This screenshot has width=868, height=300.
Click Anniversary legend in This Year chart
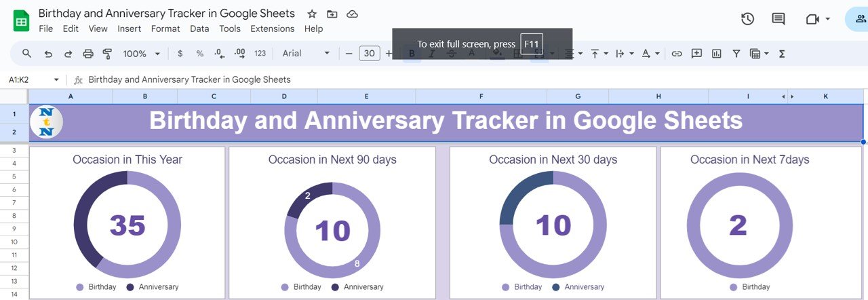click(x=153, y=287)
